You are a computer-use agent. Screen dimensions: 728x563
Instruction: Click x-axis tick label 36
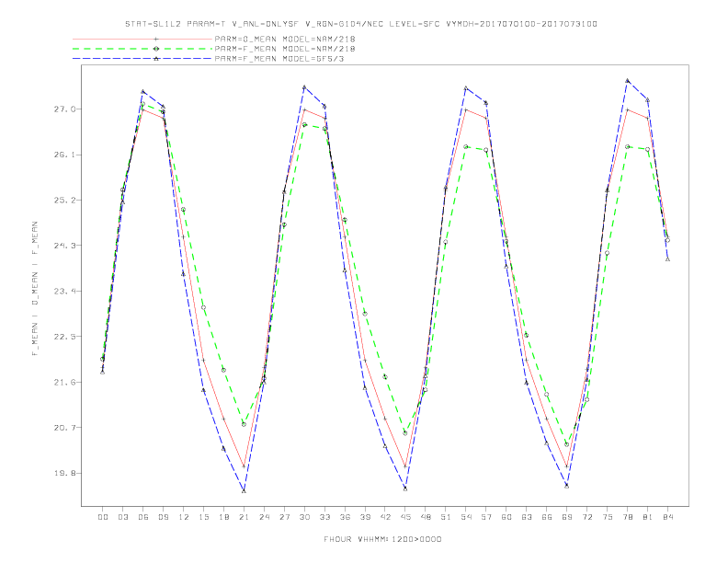pos(345,517)
